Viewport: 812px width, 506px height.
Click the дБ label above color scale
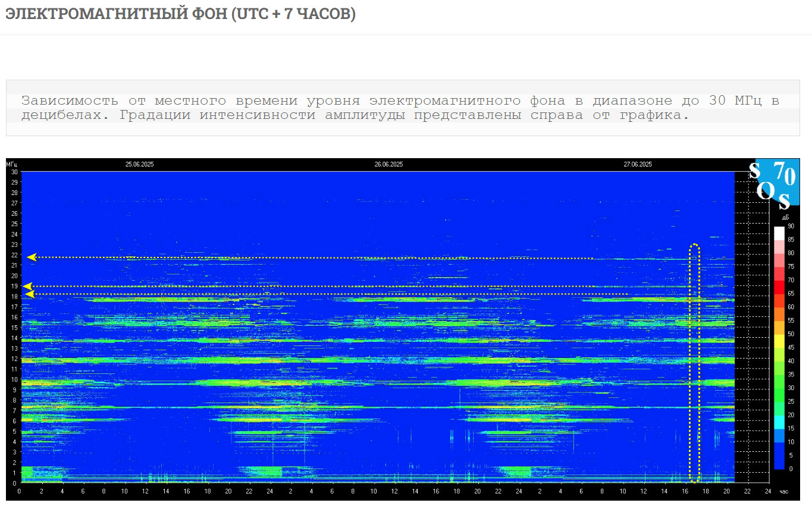(785, 217)
